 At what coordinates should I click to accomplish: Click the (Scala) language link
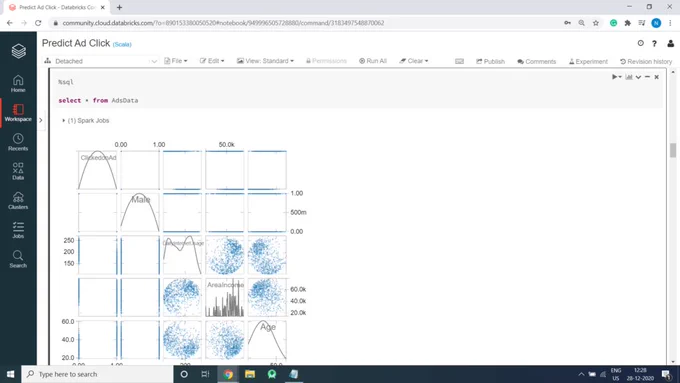click(x=122, y=44)
